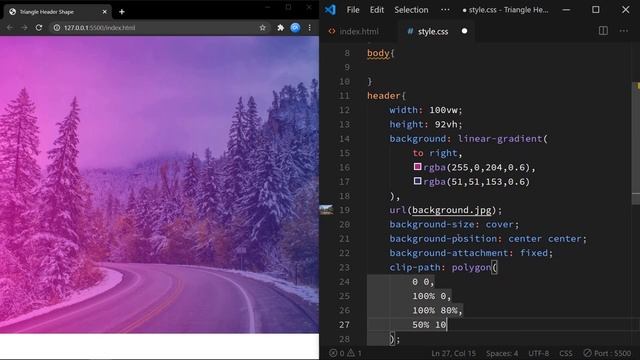Click line number 27 in the gutter
This screenshot has width=640, height=360.
click(x=344, y=325)
